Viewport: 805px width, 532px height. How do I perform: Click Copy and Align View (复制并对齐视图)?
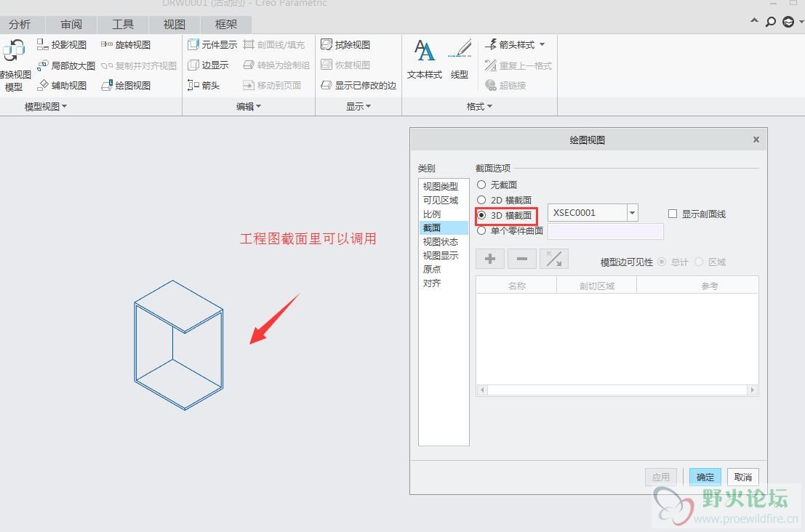tap(139, 65)
